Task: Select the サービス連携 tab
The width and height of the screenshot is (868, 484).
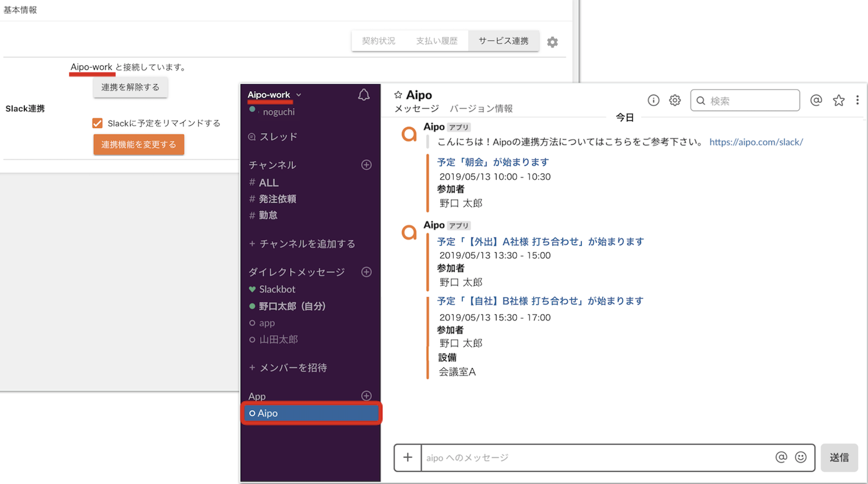Action: pyautogui.click(x=504, y=41)
